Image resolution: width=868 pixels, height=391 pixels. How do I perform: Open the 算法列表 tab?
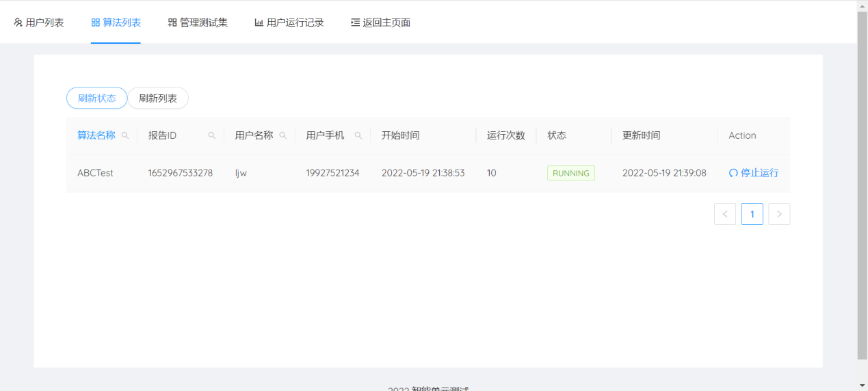116,23
